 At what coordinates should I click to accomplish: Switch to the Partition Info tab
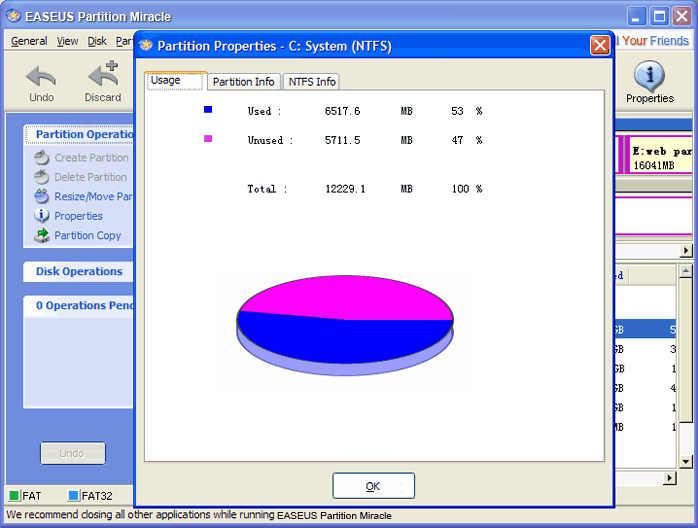[244, 82]
